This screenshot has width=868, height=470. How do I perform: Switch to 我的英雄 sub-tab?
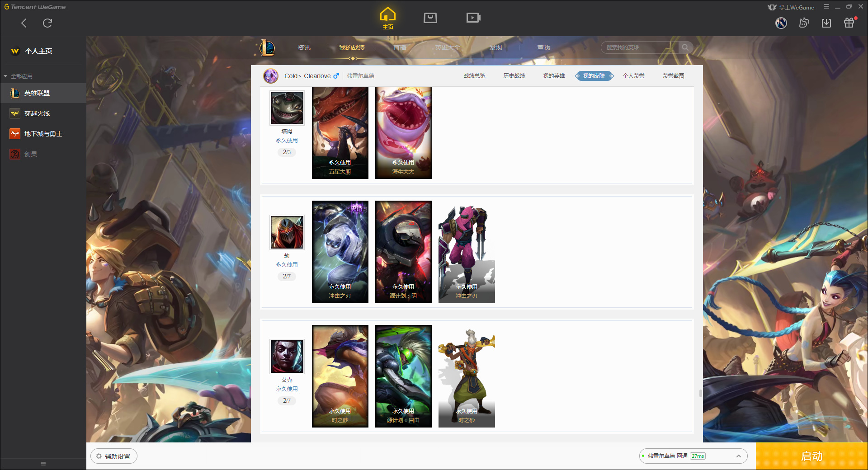(554, 76)
